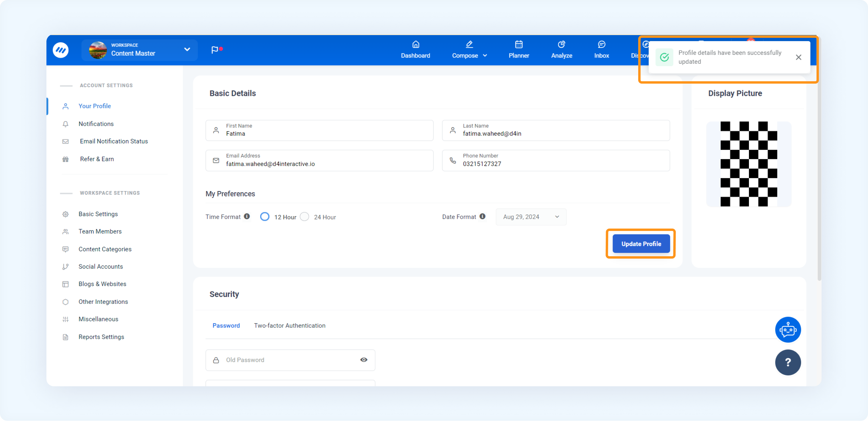Click the display picture thumbnail
This screenshot has width=868, height=422.
pyautogui.click(x=748, y=164)
